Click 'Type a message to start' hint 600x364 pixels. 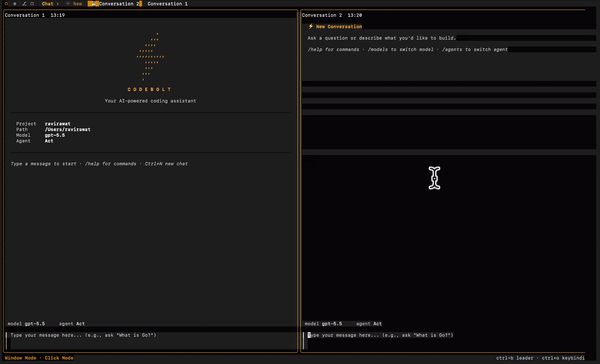(x=43, y=164)
